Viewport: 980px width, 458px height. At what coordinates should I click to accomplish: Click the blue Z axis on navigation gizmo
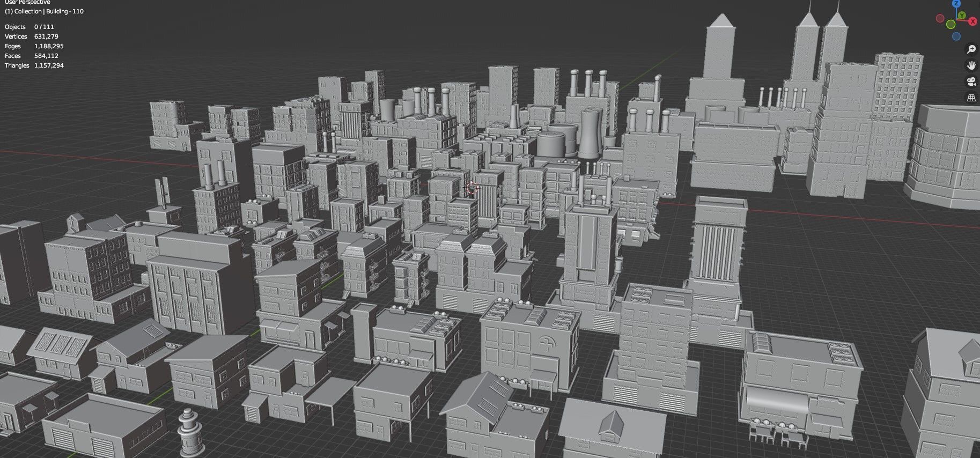(x=956, y=3)
